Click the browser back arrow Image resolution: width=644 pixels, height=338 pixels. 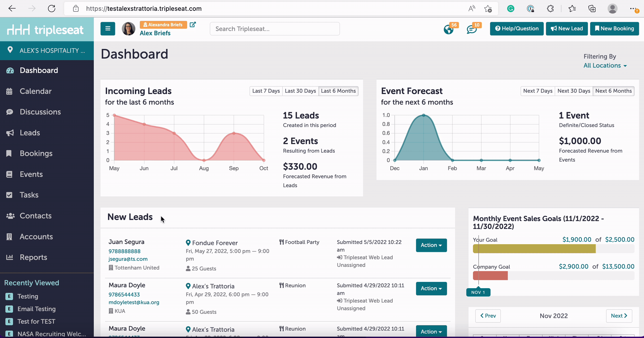(12, 9)
